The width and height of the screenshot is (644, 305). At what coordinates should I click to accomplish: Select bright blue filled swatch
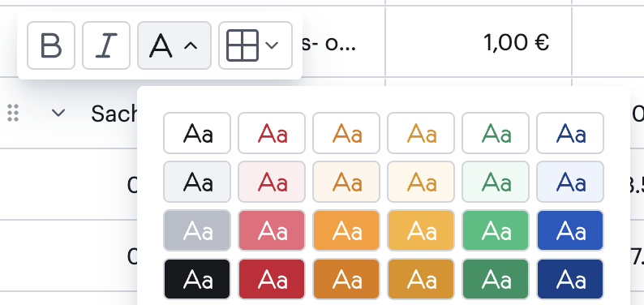(570, 230)
